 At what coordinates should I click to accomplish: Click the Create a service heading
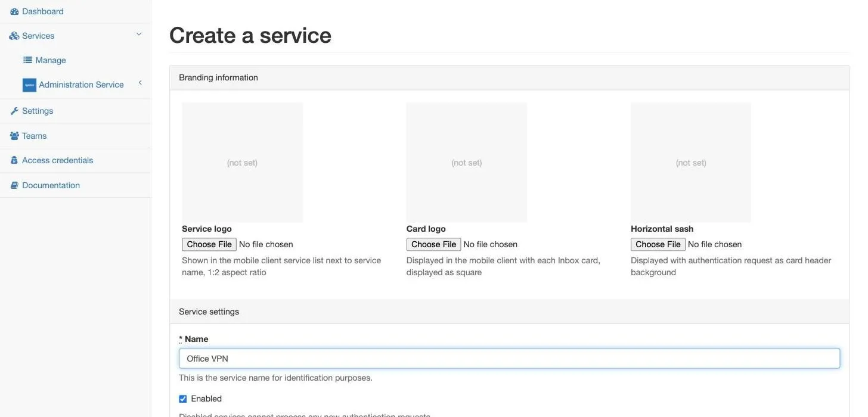point(250,35)
